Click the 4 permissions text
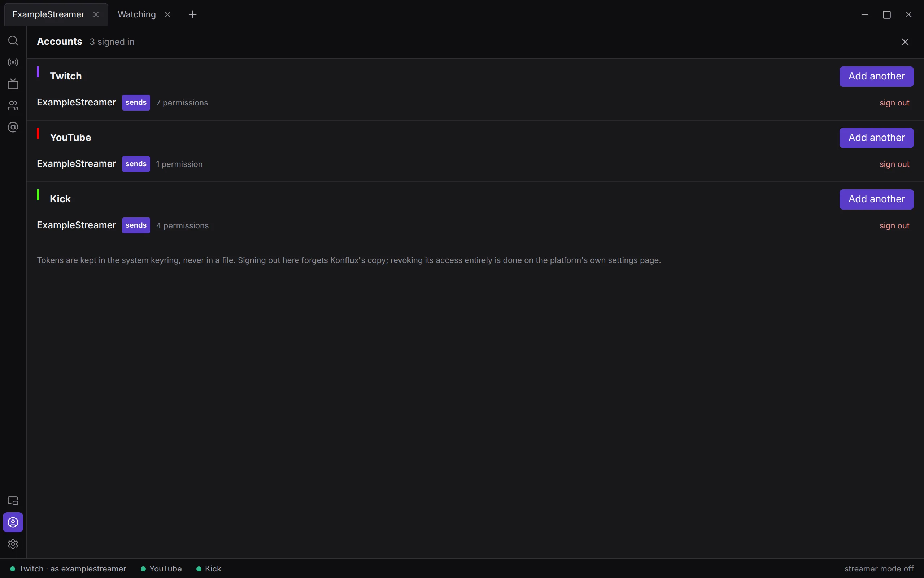The height and width of the screenshot is (578, 924). [183, 225]
